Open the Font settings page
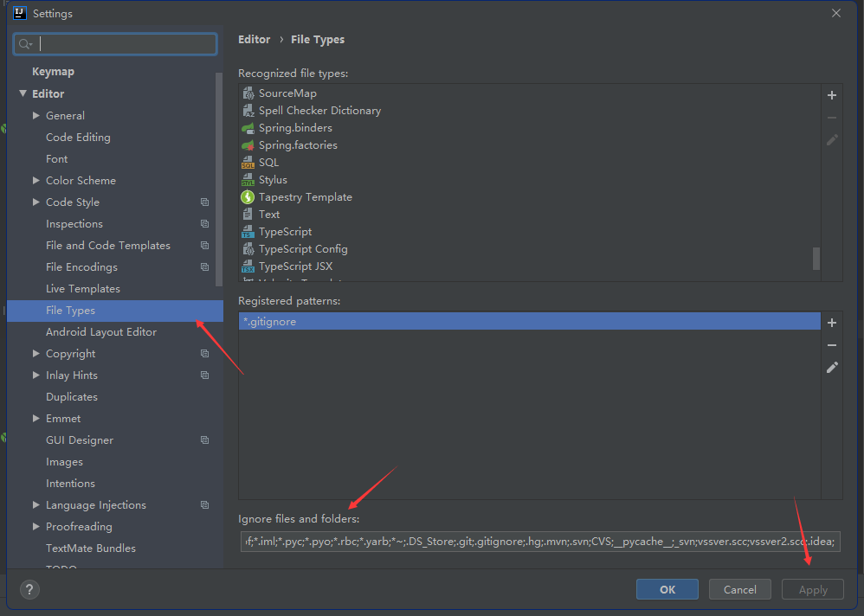 [57, 158]
